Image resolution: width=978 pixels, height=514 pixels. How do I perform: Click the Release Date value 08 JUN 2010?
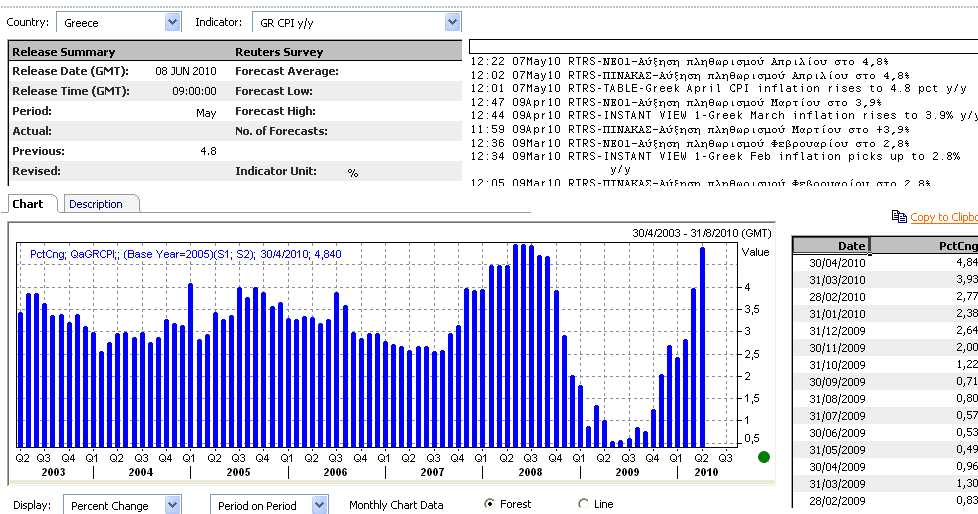186,71
